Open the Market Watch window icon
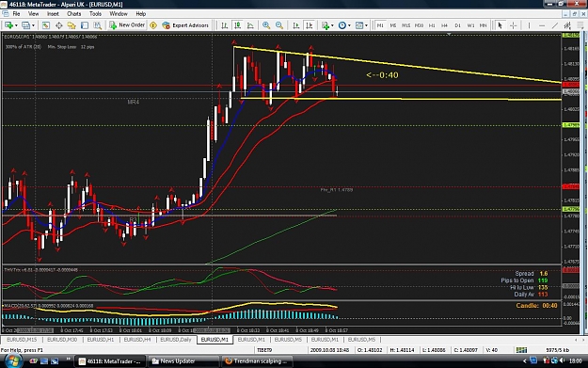 tap(46, 25)
